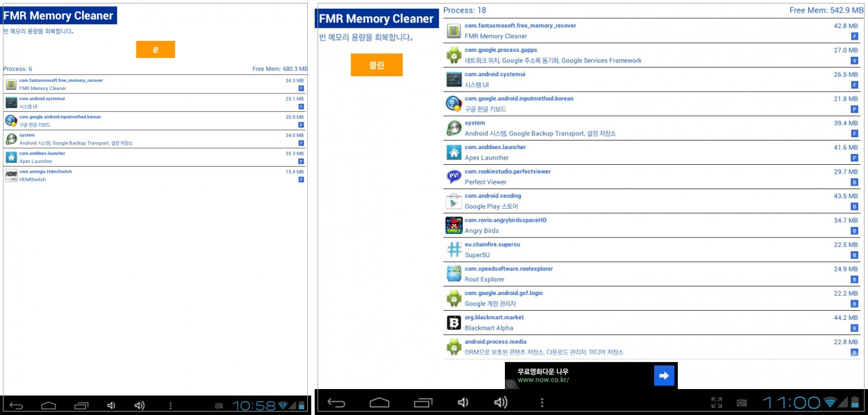Open overflow menu dots in left nav bar

pyautogui.click(x=170, y=406)
